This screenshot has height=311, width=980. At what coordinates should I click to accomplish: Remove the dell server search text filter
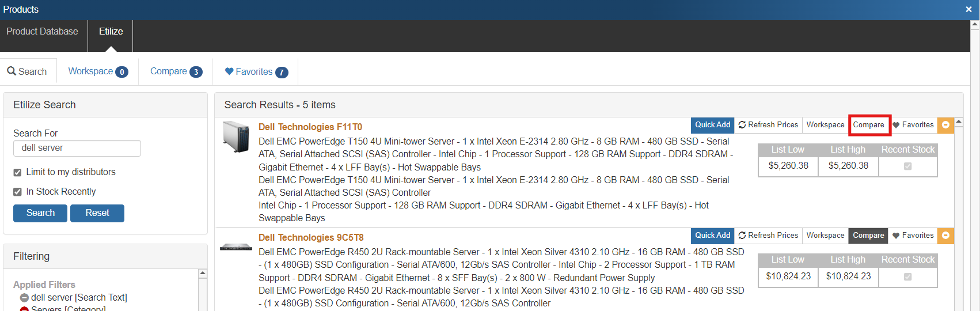[x=24, y=298]
